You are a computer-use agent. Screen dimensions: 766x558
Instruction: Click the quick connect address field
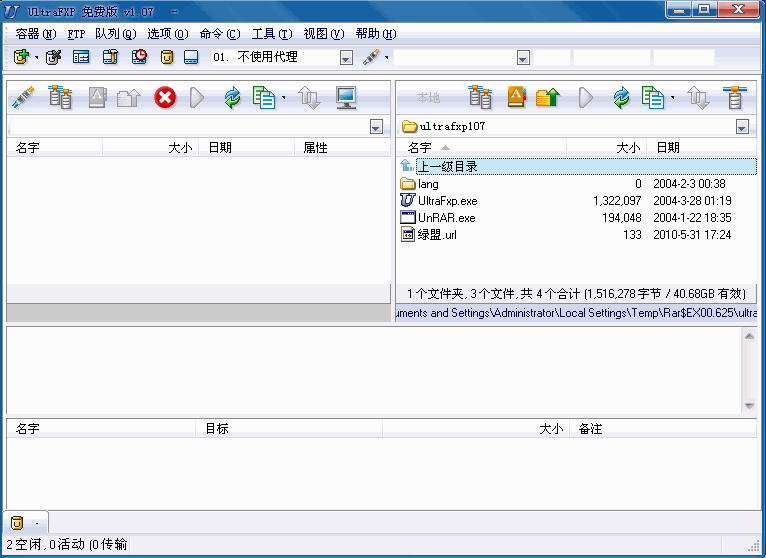[x=455, y=58]
